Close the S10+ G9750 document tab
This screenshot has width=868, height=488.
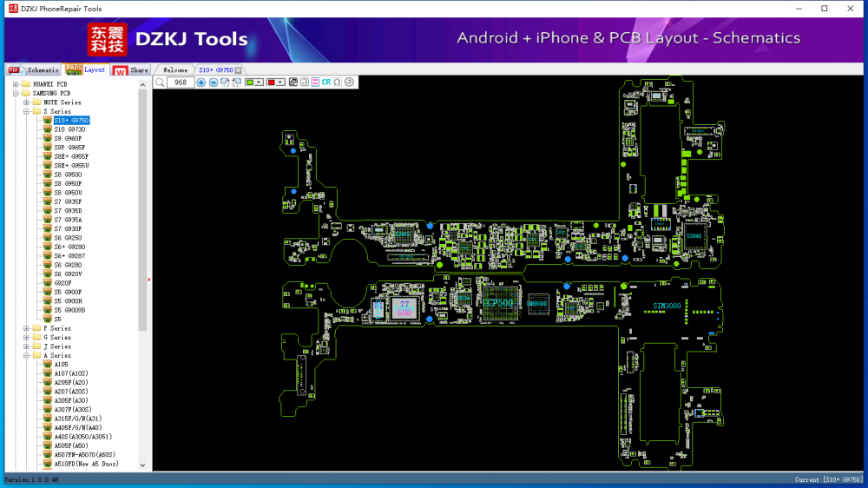click(x=239, y=70)
